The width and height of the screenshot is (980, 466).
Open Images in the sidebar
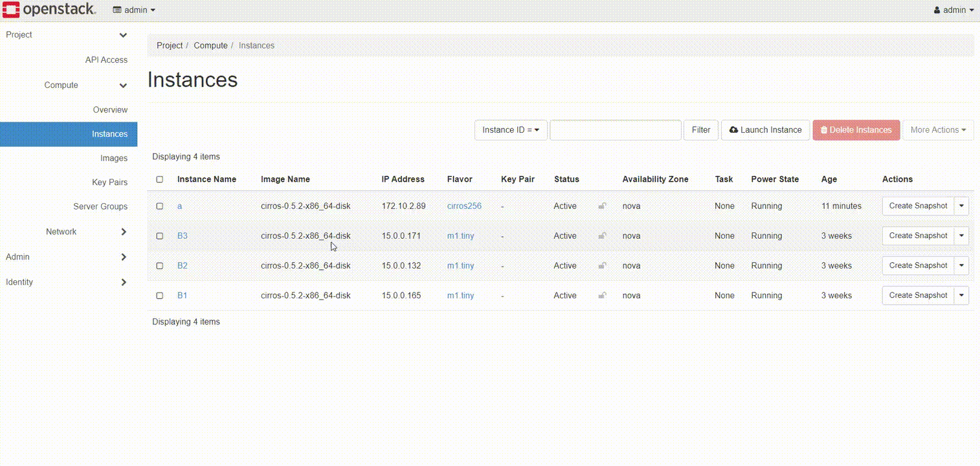(114, 159)
